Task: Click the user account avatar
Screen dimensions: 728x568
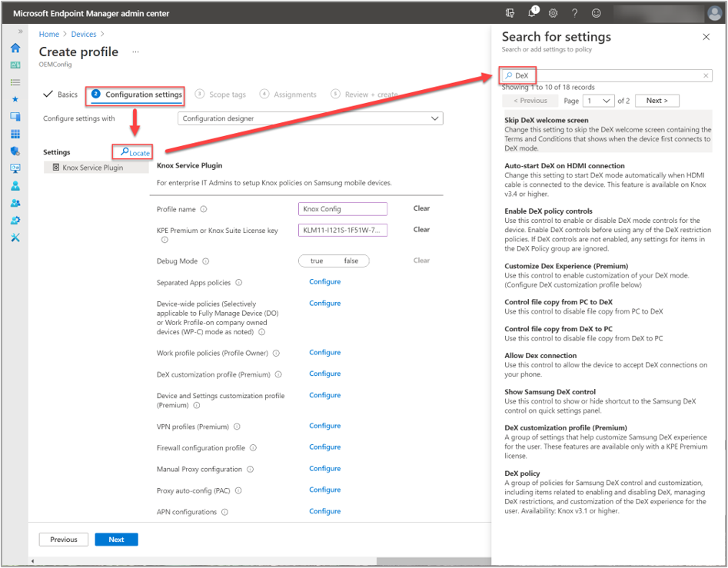Action: tap(714, 13)
